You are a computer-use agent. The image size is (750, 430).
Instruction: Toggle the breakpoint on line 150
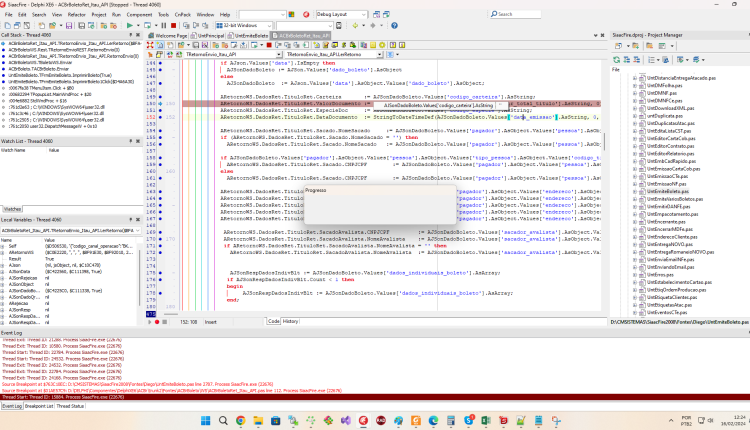160,103
